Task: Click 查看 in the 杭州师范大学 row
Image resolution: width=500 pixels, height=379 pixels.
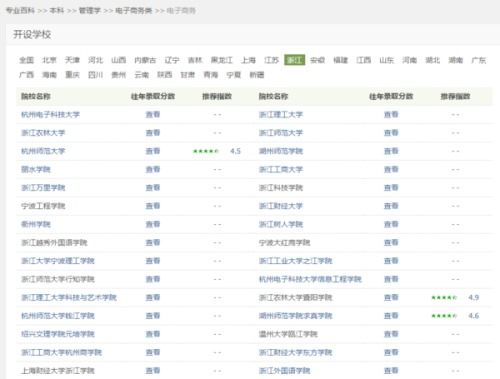Action: click(153, 151)
